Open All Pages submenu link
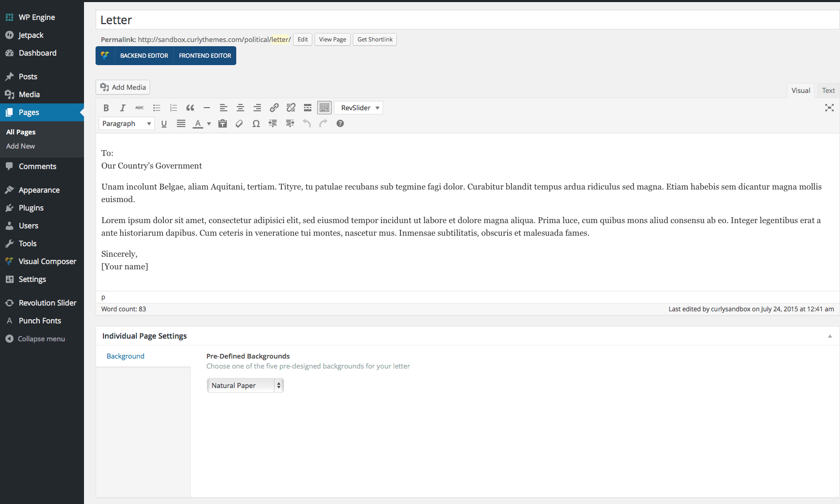This screenshot has height=504, width=840. coord(21,132)
